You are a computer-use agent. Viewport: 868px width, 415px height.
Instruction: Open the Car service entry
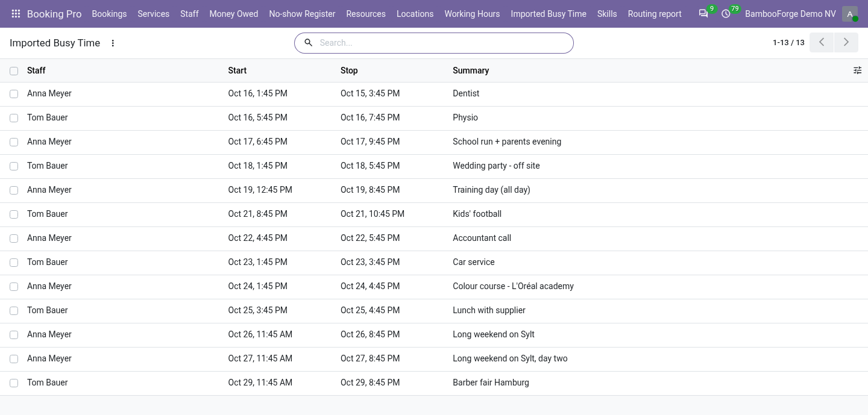[473, 262]
